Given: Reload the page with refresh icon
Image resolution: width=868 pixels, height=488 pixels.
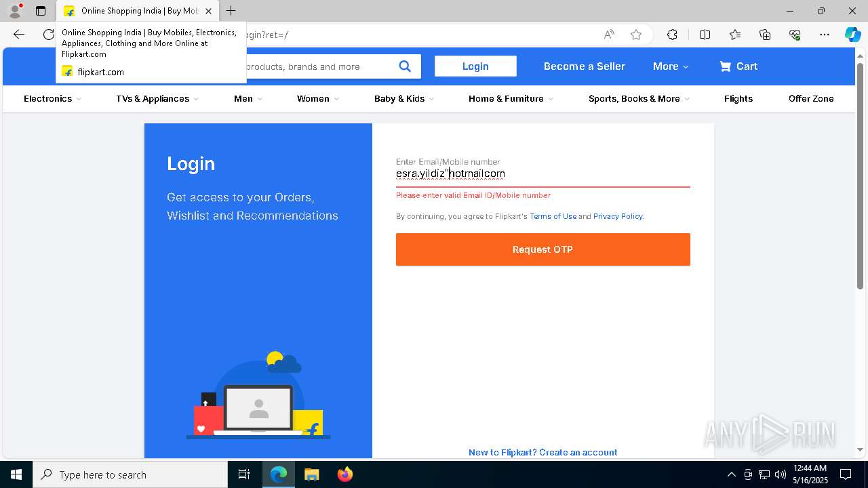Looking at the screenshot, I should (x=49, y=35).
